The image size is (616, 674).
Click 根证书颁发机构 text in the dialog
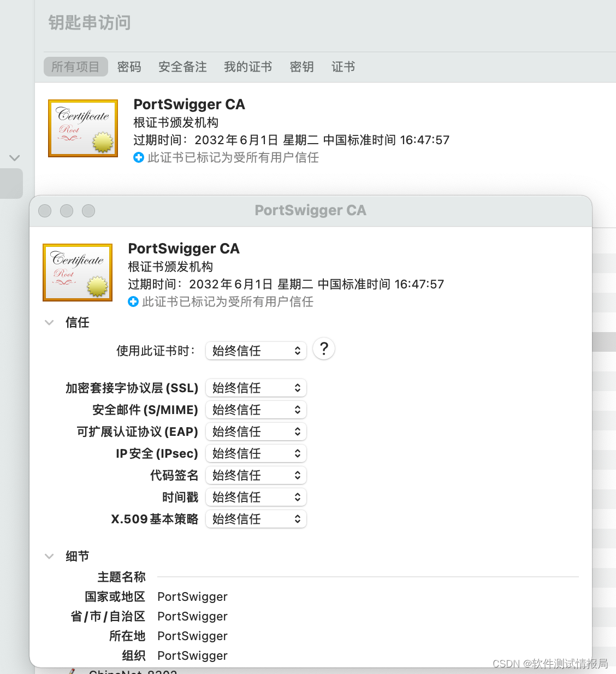pos(170,267)
